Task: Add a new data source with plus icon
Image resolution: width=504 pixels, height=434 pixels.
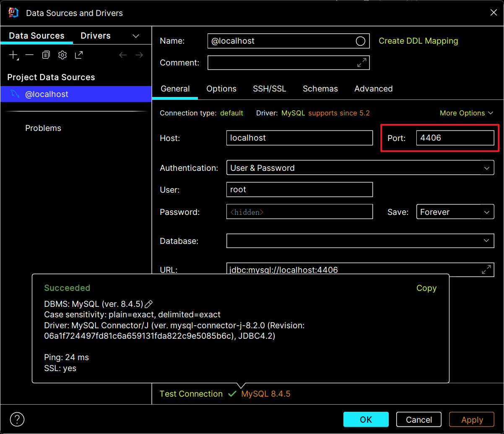Action: tap(13, 55)
